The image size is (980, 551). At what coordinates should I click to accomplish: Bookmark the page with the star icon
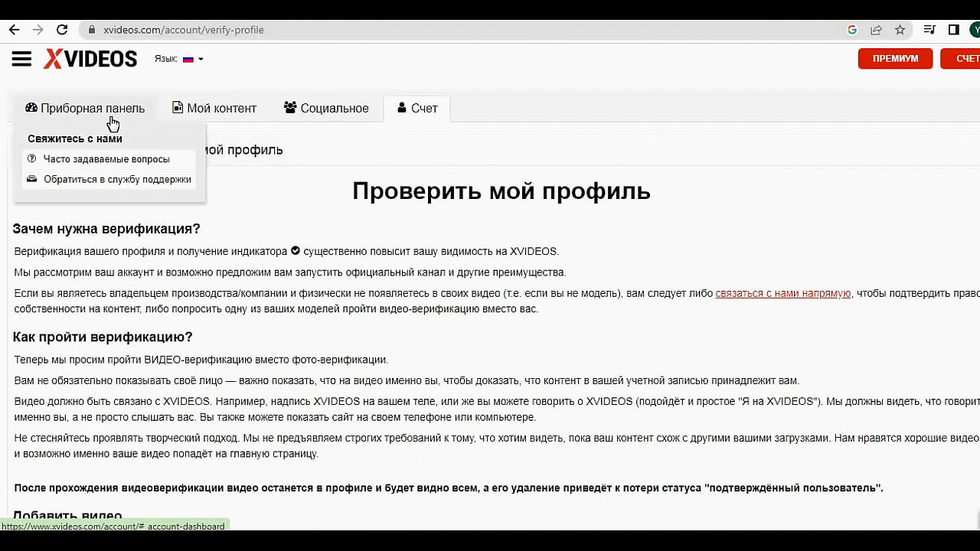tap(900, 30)
